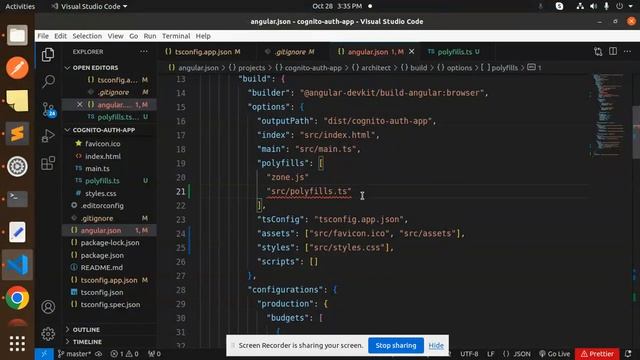This screenshot has height=360, width=640.
Task: Click Go Live in status bar
Action: pyautogui.click(x=554, y=354)
